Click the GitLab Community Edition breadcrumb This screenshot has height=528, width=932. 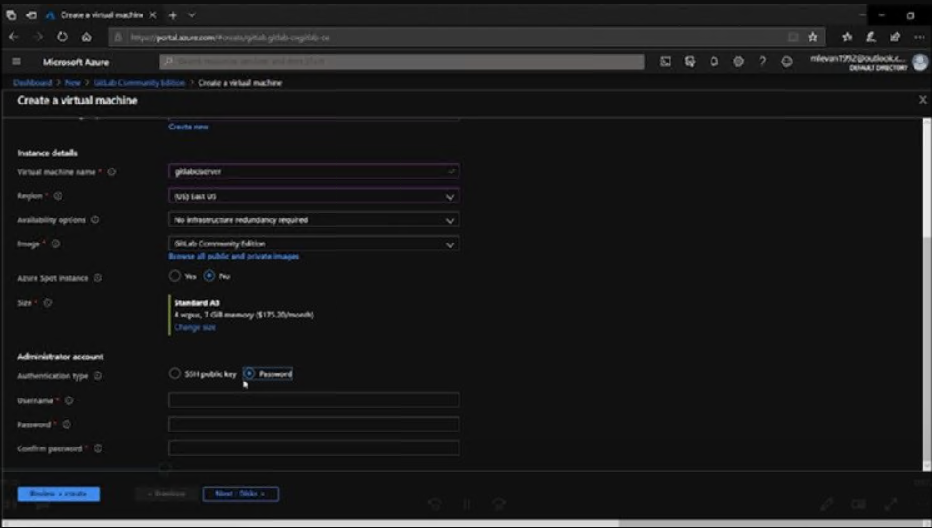coord(139,83)
